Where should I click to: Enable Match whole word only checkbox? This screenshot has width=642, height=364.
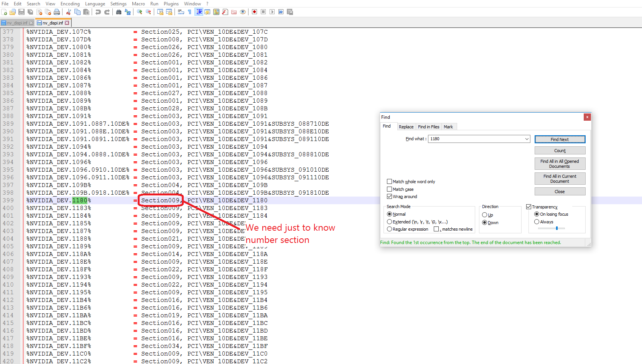(x=389, y=182)
